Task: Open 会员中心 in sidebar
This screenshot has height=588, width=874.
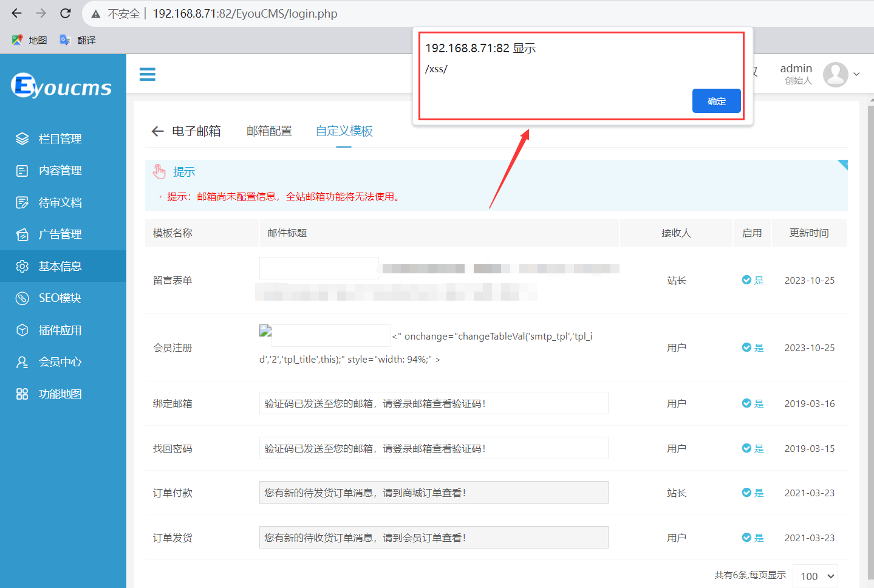Action: point(63,362)
